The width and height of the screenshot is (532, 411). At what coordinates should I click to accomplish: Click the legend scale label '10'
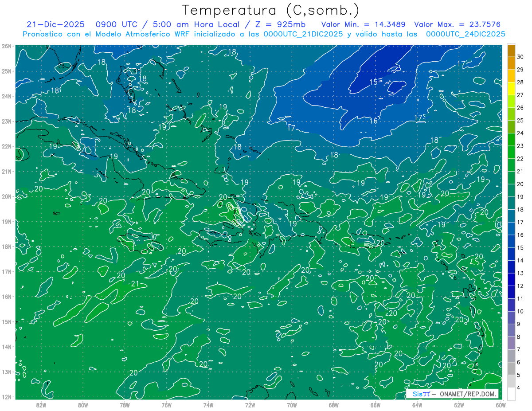[520, 311]
